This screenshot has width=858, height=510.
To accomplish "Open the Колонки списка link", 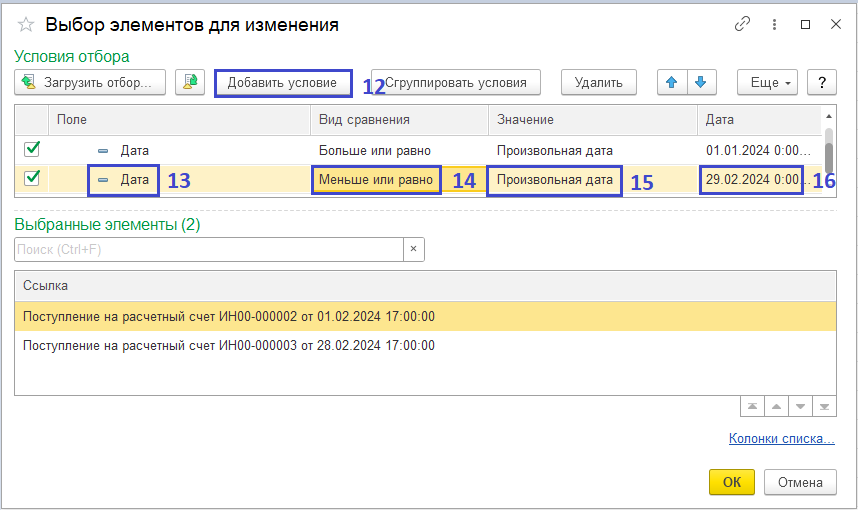I will pos(781,438).
